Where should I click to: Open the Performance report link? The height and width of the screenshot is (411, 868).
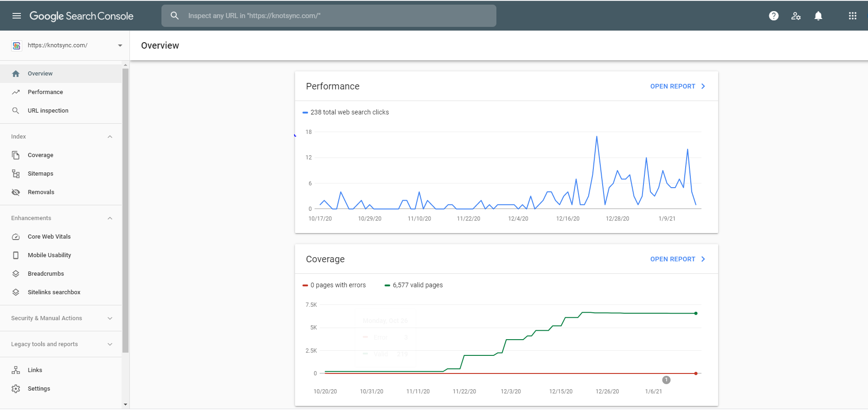point(677,86)
